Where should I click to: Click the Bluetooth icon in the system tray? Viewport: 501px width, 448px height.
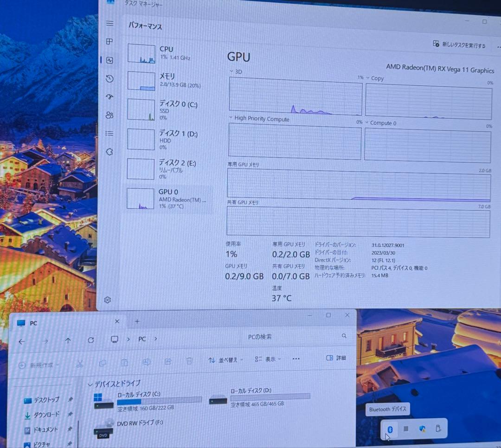click(390, 429)
